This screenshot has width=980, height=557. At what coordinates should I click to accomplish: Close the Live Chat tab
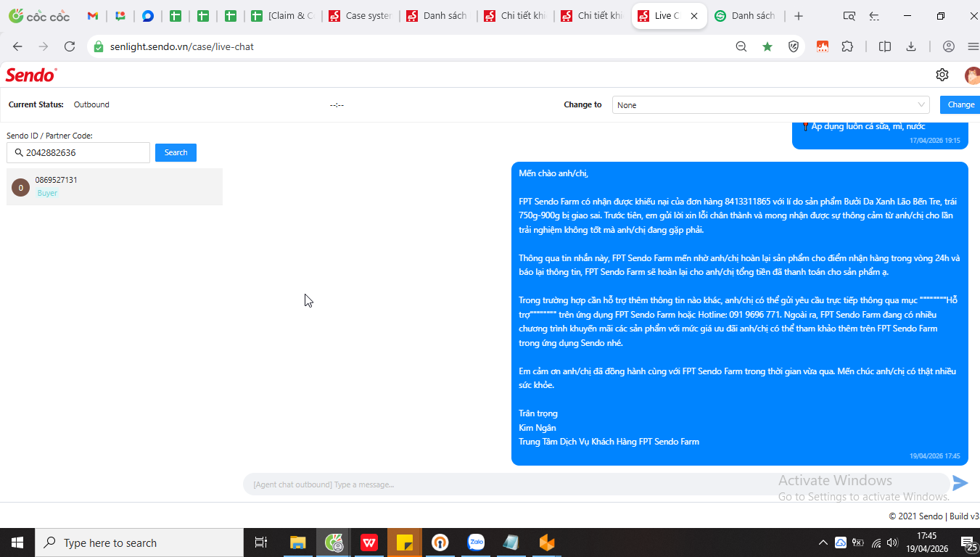pos(694,16)
